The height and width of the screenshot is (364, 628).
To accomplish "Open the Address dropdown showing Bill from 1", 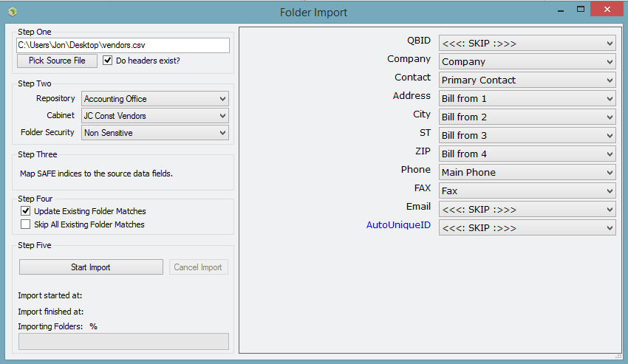I will click(x=527, y=98).
